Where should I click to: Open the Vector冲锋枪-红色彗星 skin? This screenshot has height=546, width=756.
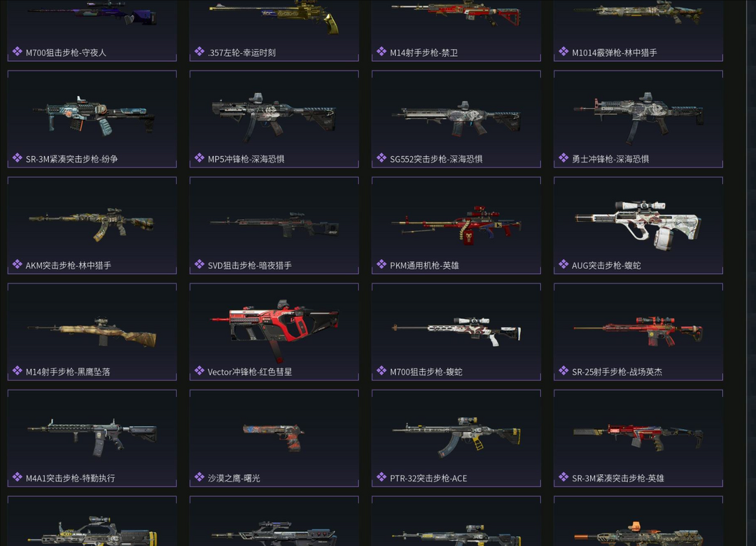(274, 332)
